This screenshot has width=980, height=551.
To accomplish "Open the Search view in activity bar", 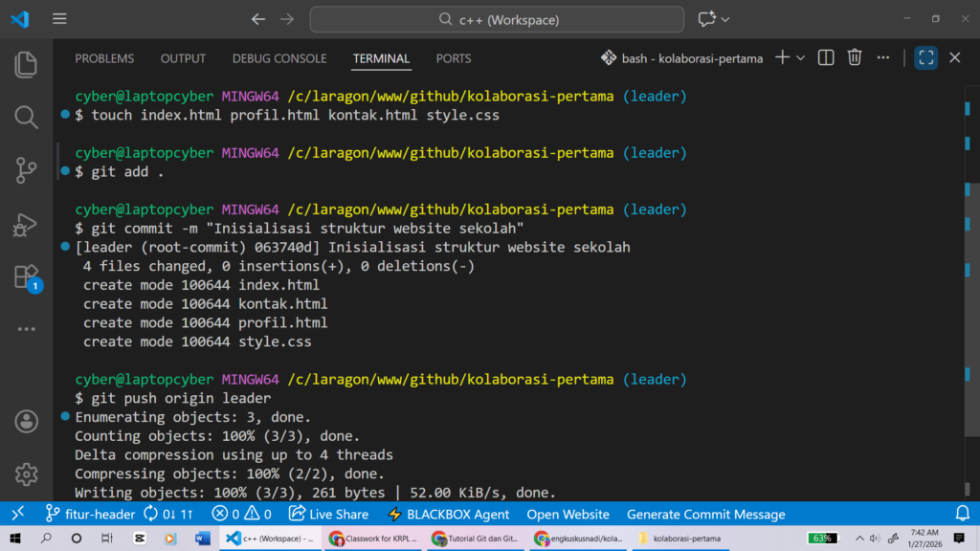I will coord(26,118).
